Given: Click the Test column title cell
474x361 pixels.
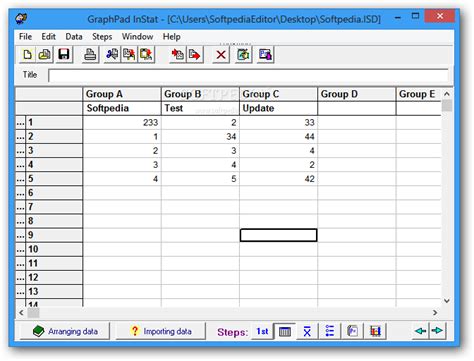Looking at the screenshot, I should [200, 108].
